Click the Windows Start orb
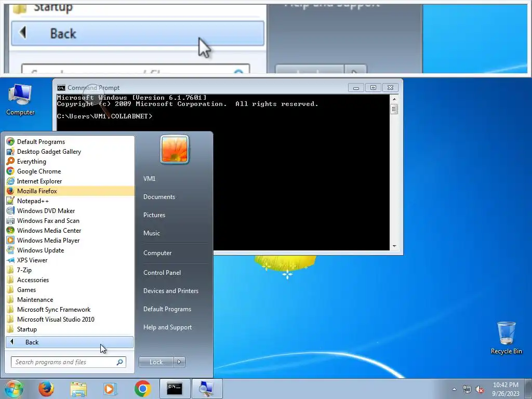532x399 pixels. [x=14, y=389]
